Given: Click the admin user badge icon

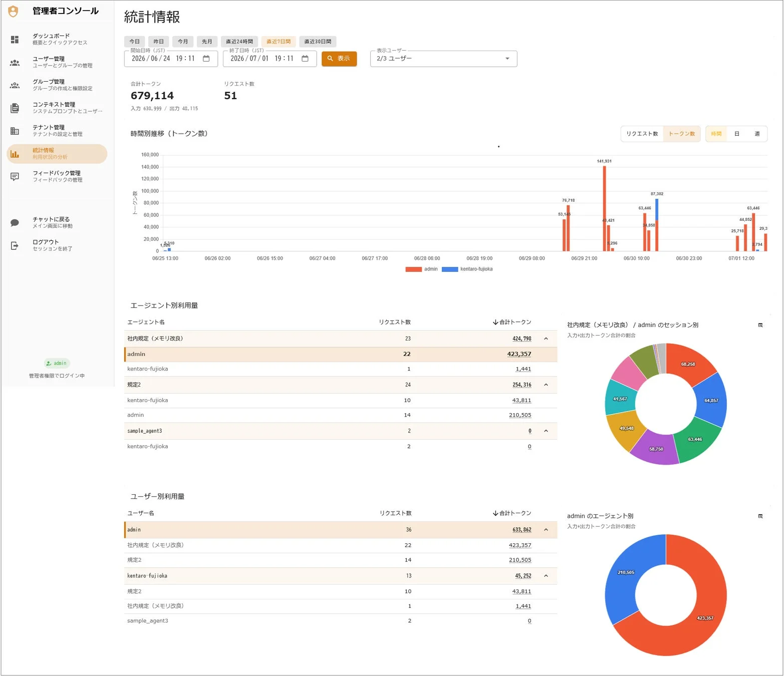Looking at the screenshot, I should coord(49,364).
